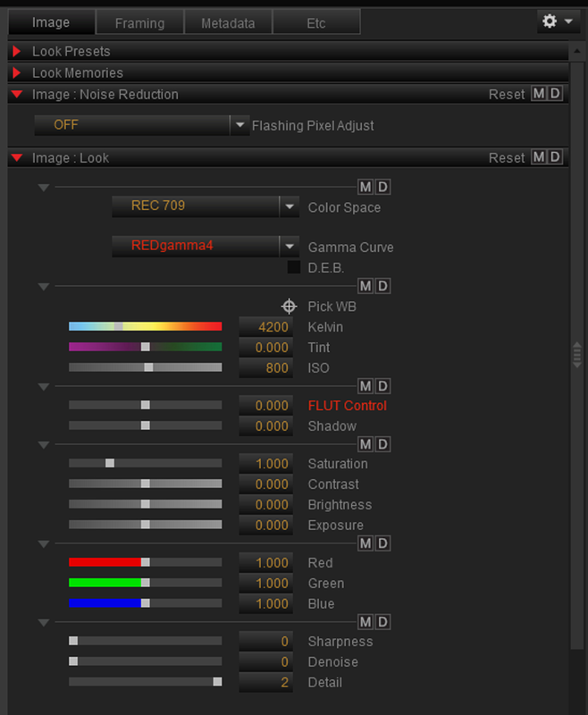Click the Exposure slider
This screenshot has height=715, width=588.
[x=146, y=525]
